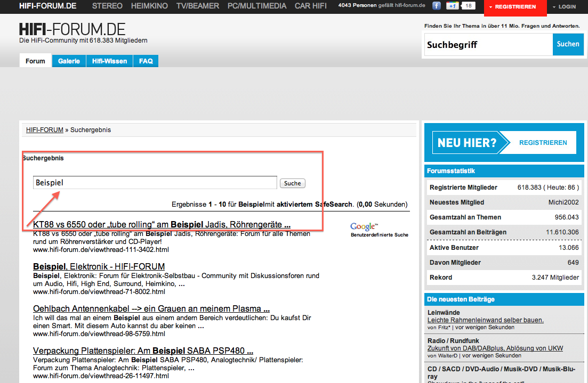Click the result URL viewthread-111-3402.html

click(x=101, y=250)
